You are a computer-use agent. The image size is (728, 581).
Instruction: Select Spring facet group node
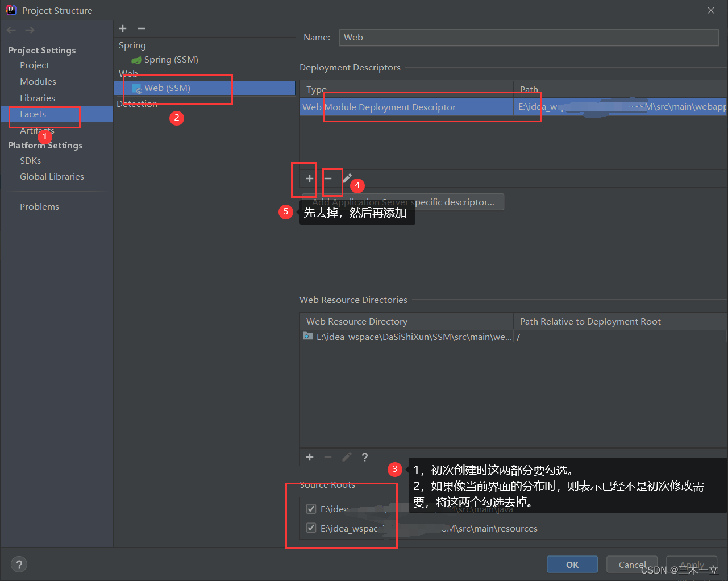[x=132, y=45]
